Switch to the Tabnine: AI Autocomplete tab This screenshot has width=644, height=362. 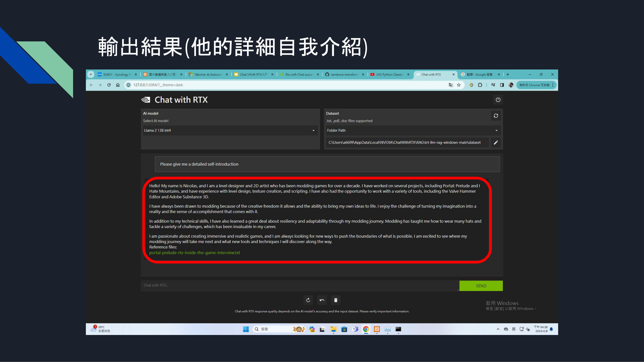click(208, 74)
